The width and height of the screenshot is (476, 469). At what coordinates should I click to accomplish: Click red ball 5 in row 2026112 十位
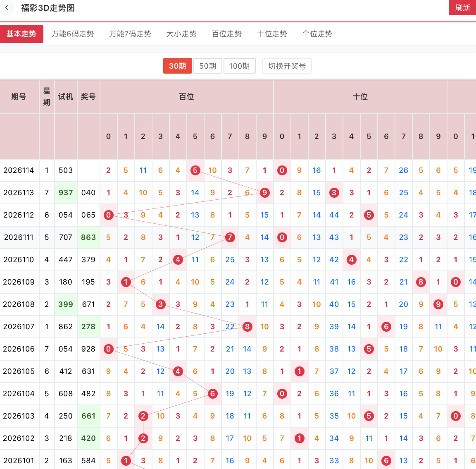tap(369, 215)
